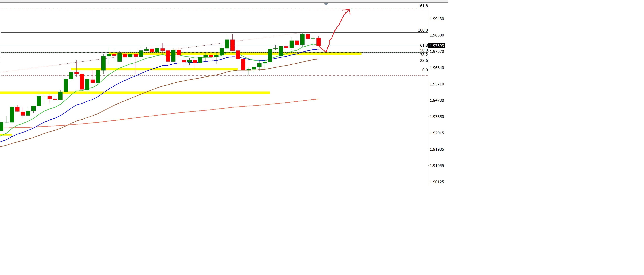Select the 100.0 Fibonacci level label
Image resolution: width=644 pixels, height=275 pixels.
(423, 30)
